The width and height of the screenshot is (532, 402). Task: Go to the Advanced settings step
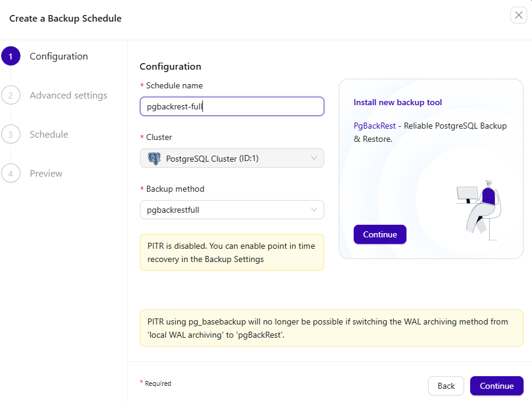click(68, 96)
